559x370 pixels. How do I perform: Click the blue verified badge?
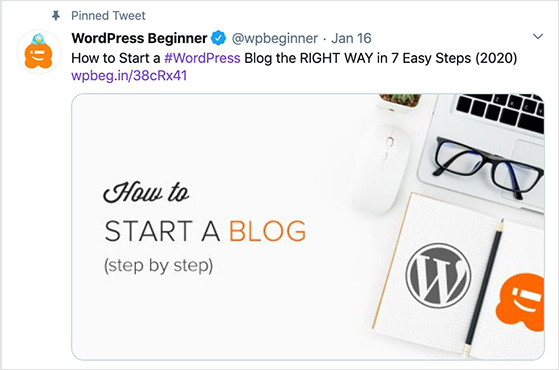(219, 38)
